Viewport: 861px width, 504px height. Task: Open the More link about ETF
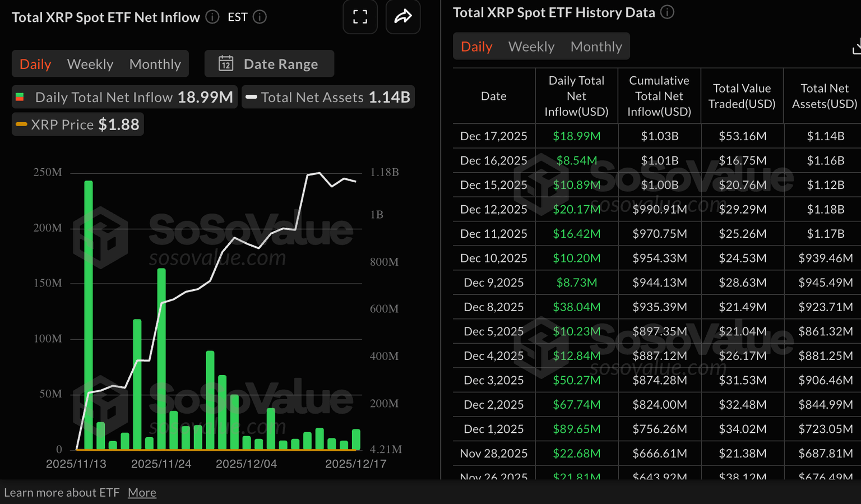tap(142, 493)
